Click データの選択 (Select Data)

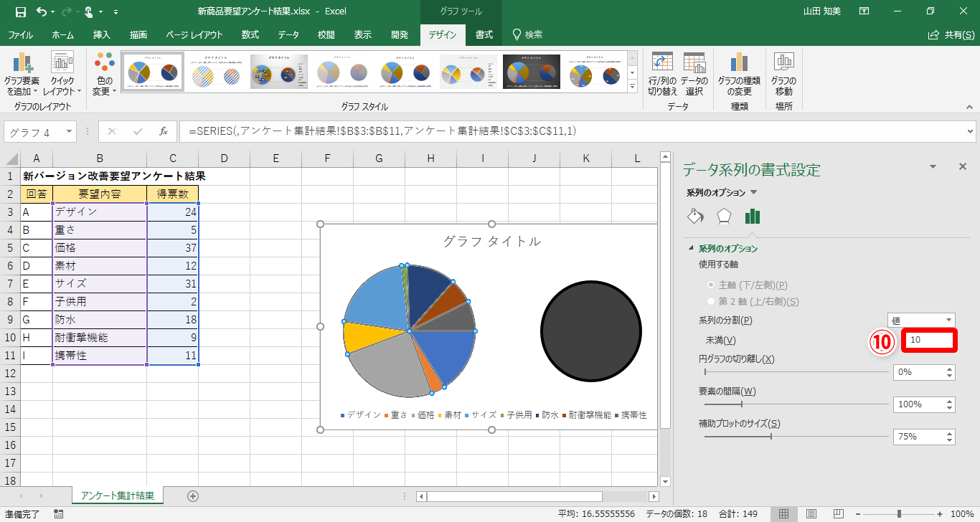pos(694,75)
